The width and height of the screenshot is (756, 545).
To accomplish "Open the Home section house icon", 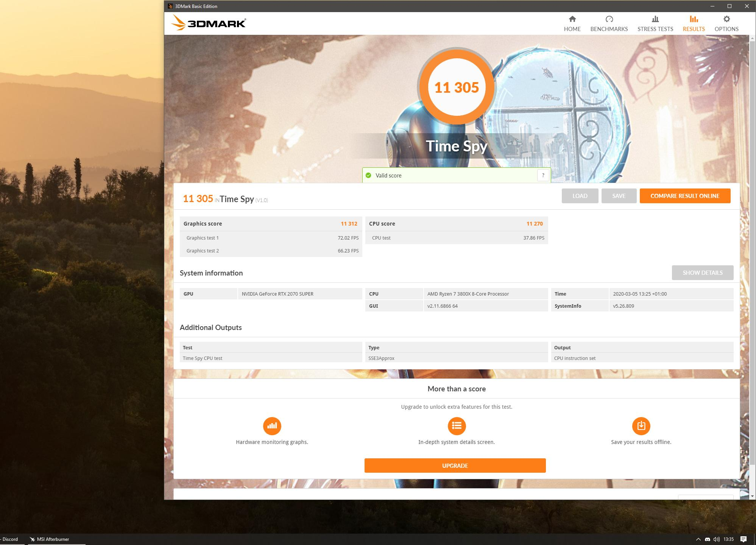I will click(x=572, y=19).
